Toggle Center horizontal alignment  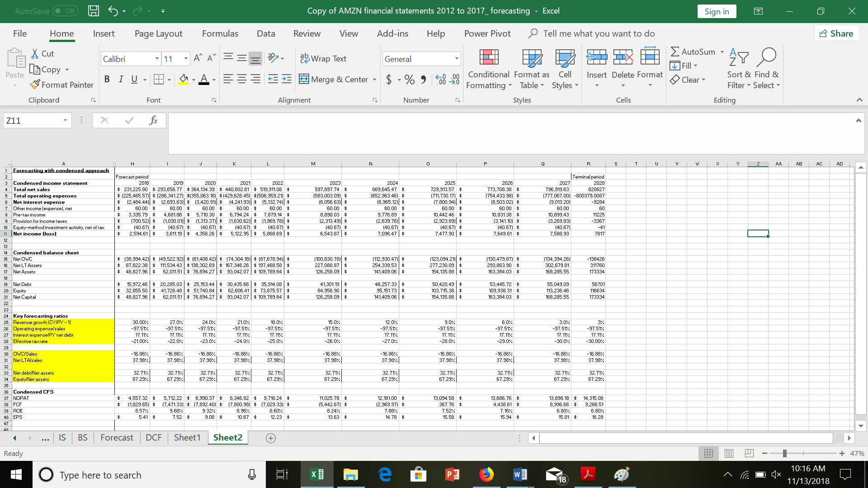pyautogui.click(x=242, y=79)
